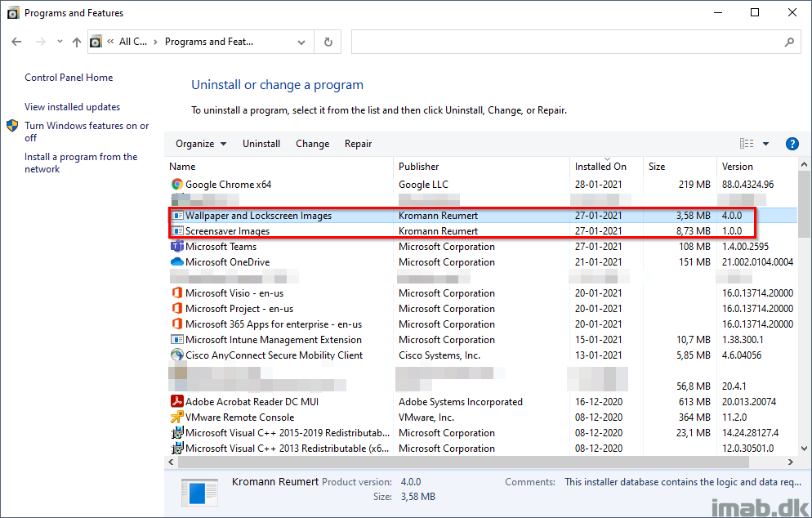Open Install a program from the network
This screenshot has width=812, height=518.
tap(81, 163)
